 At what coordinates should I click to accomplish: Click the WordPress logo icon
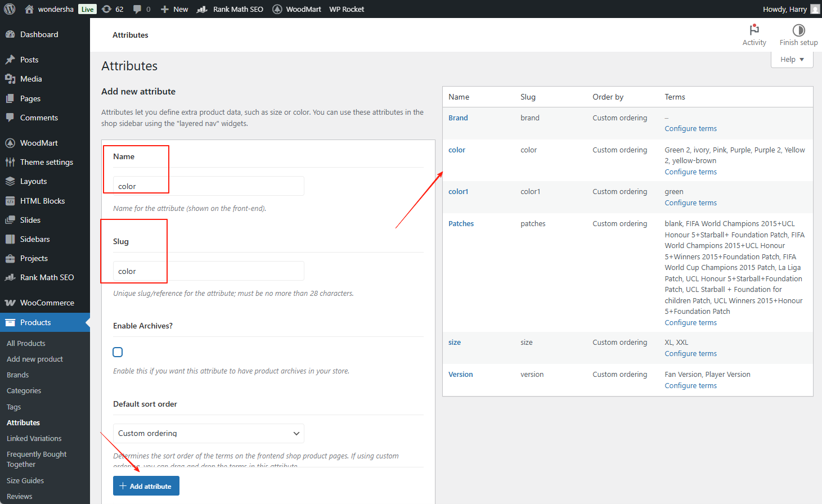(x=10, y=9)
